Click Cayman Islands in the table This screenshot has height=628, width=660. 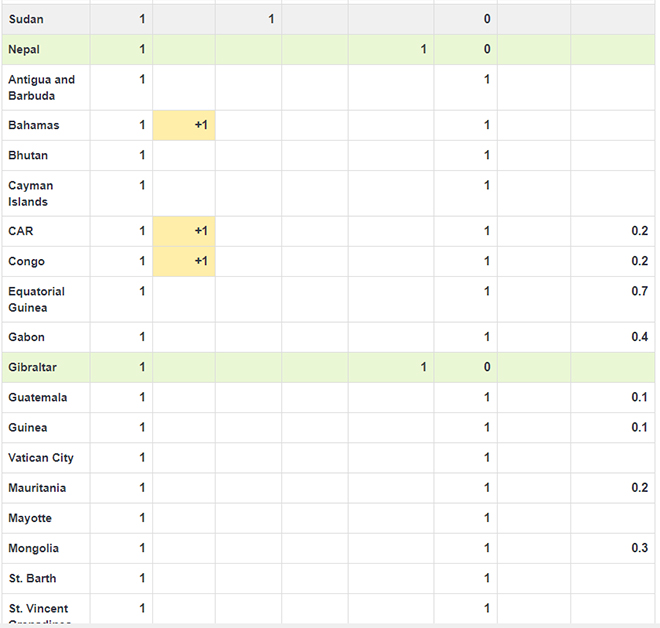[31, 193]
